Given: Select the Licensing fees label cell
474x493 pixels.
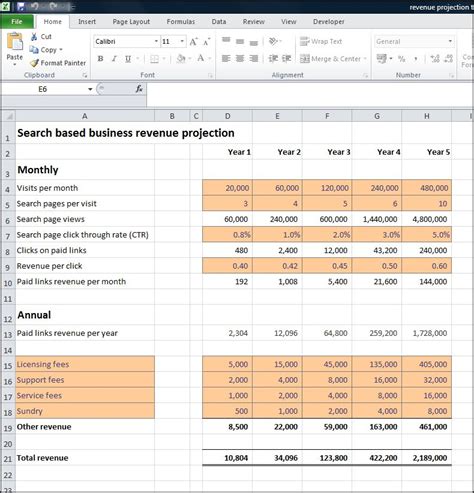Looking at the screenshot, I should (x=85, y=364).
